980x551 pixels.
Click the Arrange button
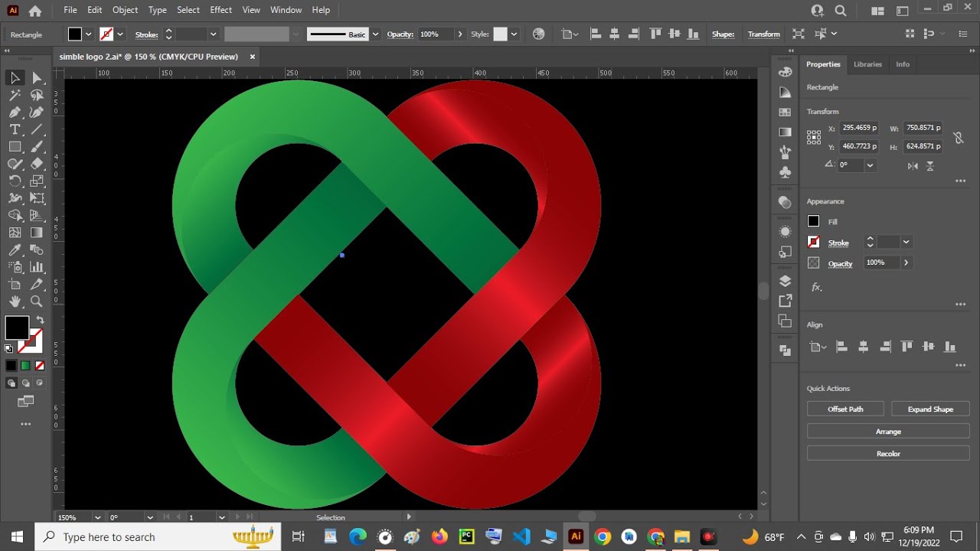tap(888, 432)
